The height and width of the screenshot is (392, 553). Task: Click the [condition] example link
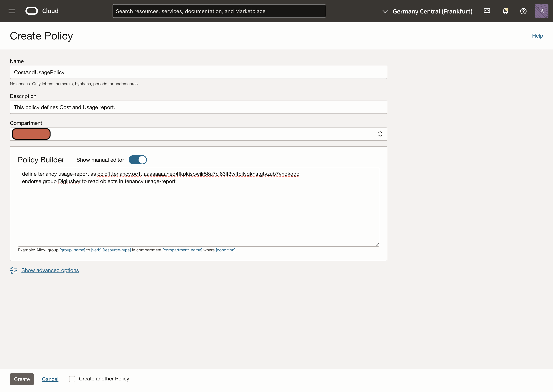coord(225,250)
